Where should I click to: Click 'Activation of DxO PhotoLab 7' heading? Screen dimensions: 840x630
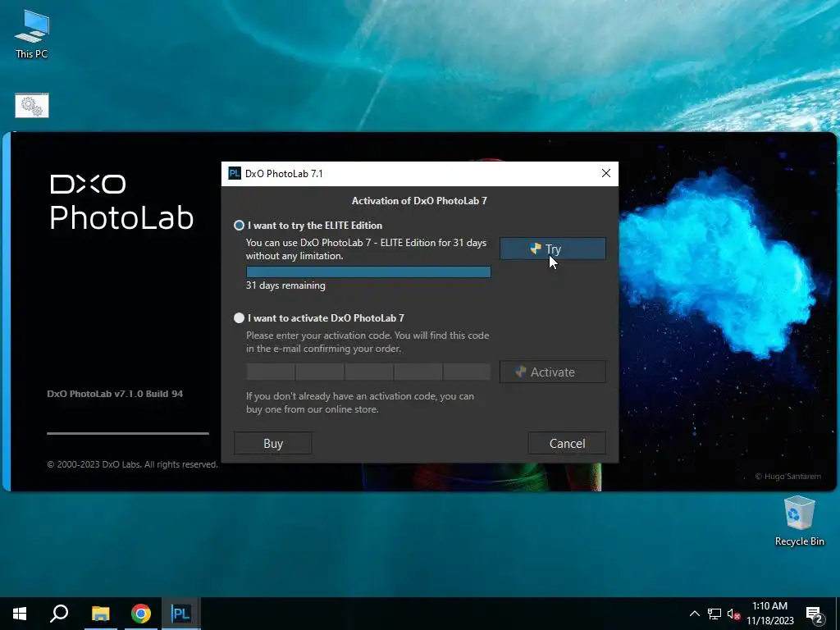[419, 201]
